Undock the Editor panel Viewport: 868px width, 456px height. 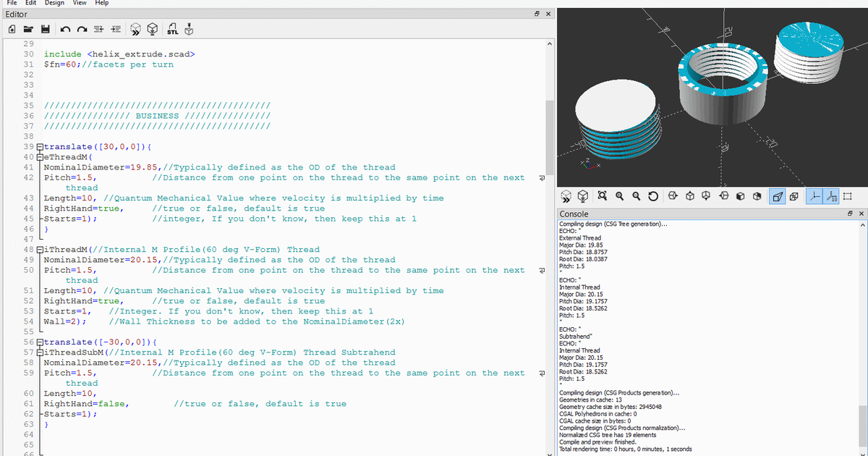click(537, 14)
